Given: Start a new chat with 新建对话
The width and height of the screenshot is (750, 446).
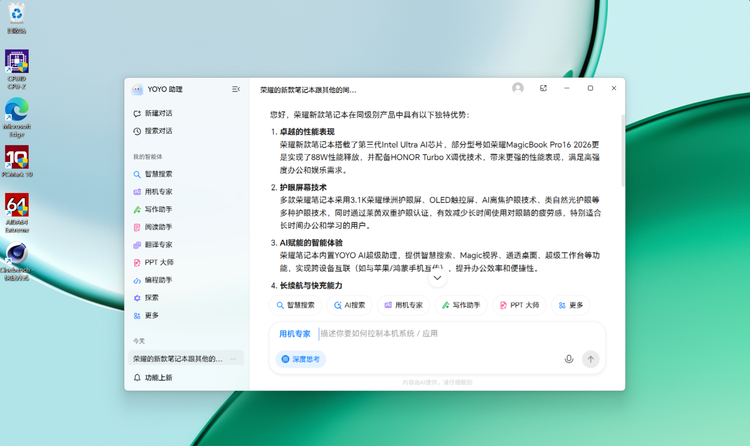Looking at the screenshot, I should [x=153, y=113].
